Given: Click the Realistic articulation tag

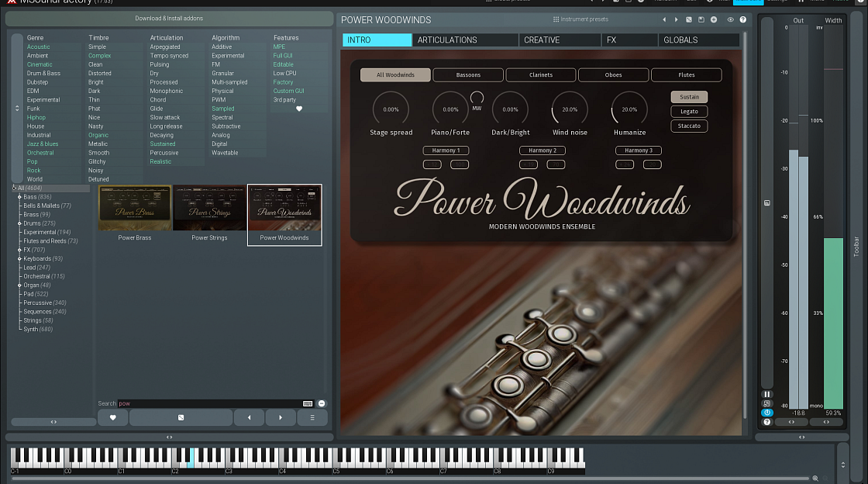Looking at the screenshot, I should pos(160,161).
